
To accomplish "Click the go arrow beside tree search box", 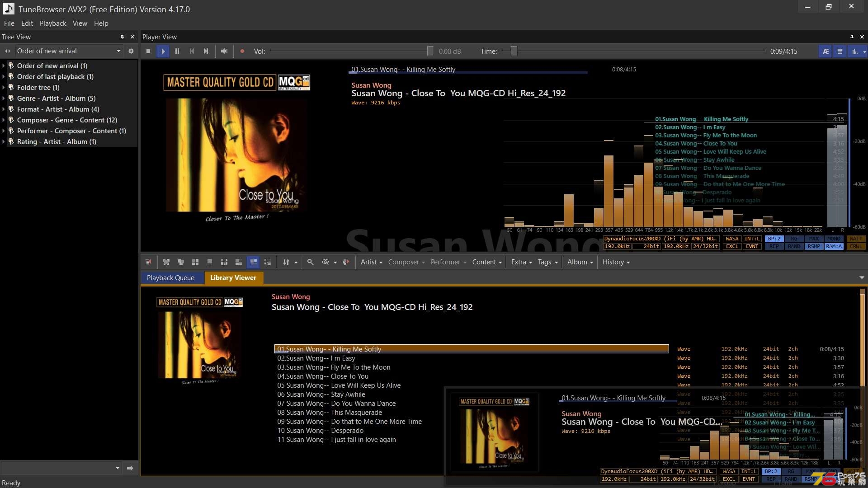I will pos(130,468).
